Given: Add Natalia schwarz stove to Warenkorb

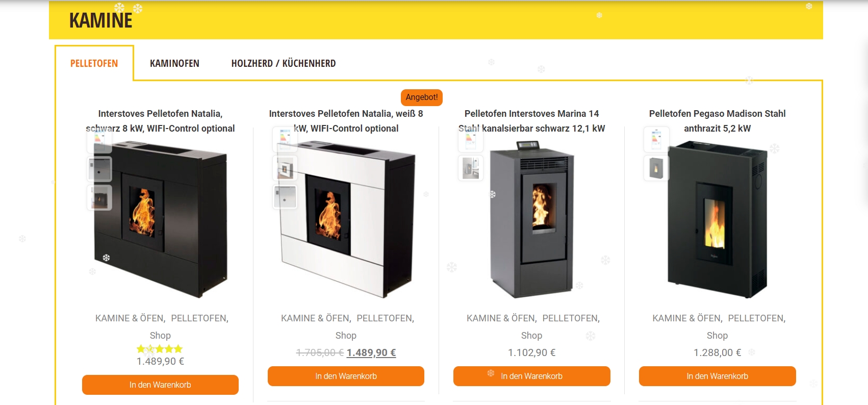Looking at the screenshot, I should pos(160,385).
